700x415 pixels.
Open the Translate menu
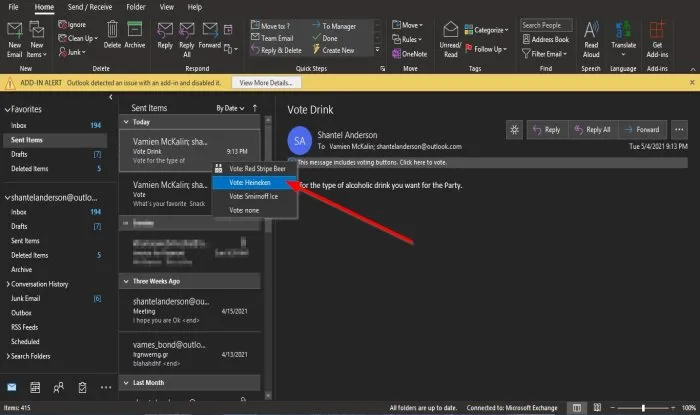coord(623,39)
